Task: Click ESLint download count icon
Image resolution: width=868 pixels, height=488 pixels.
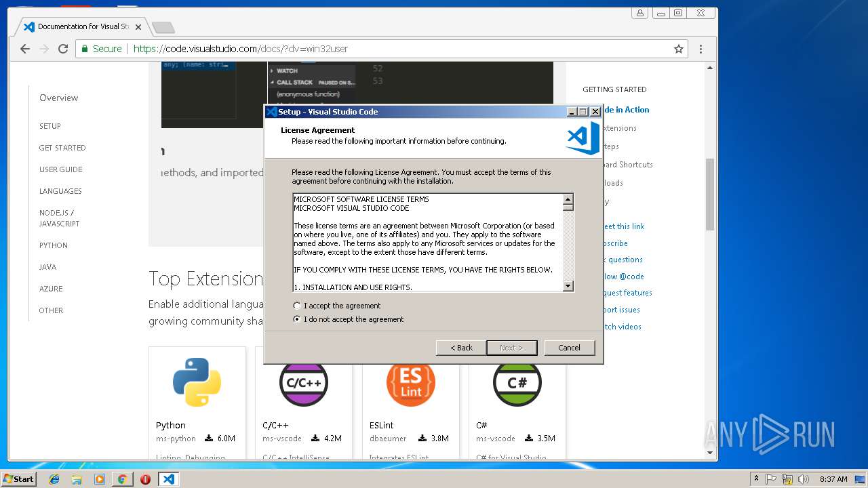Action: click(x=422, y=439)
